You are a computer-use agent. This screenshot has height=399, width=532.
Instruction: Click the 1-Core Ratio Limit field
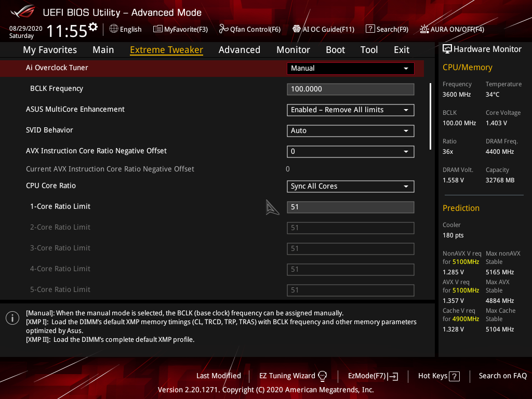pyautogui.click(x=351, y=207)
